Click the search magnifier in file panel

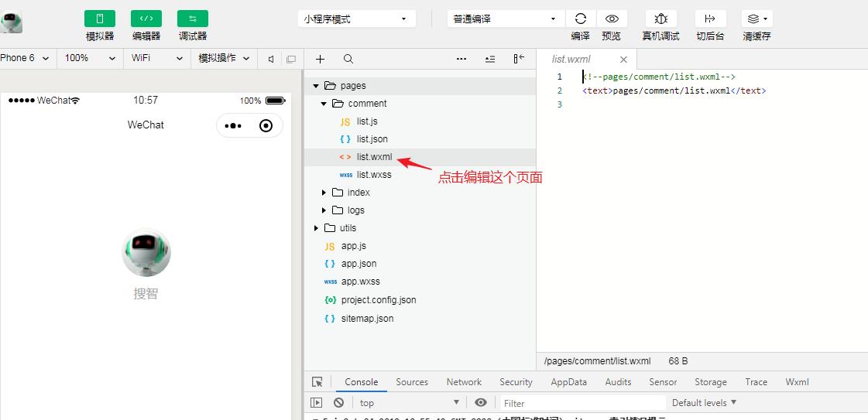[348, 59]
